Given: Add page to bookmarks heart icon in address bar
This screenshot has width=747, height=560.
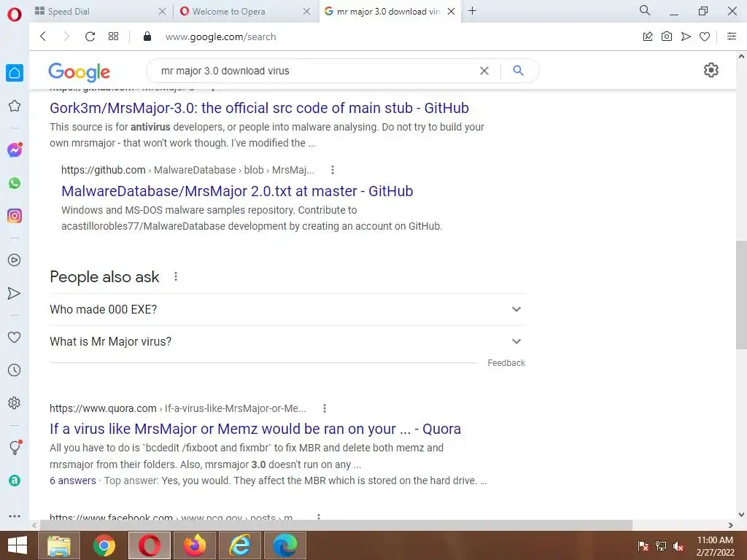Looking at the screenshot, I should tap(705, 36).
